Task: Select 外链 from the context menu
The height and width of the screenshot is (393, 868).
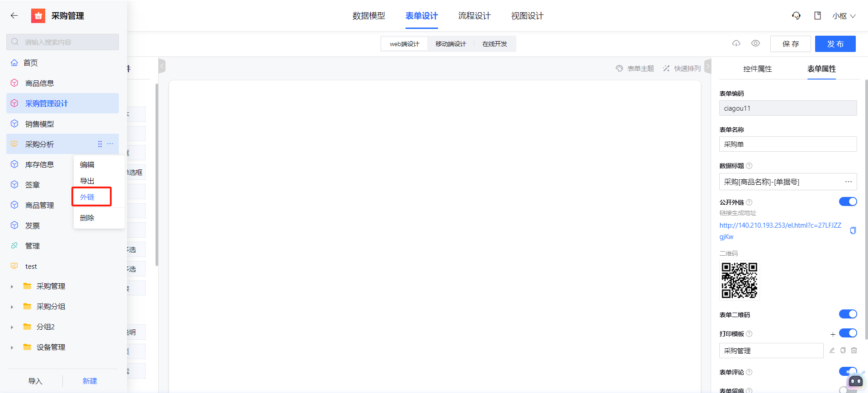Action: [87, 197]
